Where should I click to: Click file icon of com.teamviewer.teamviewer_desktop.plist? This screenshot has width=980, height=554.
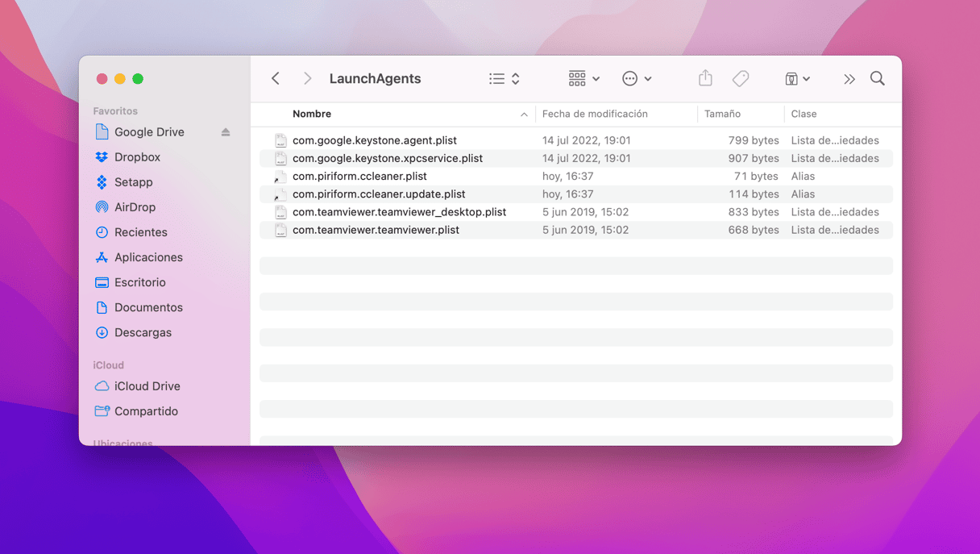click(x=280, y=212)
